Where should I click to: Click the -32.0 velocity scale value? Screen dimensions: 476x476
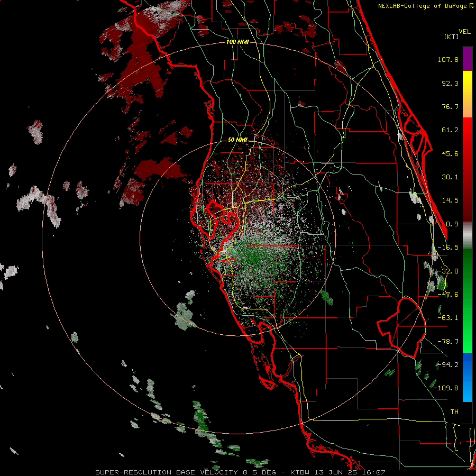tap(448, 271)
